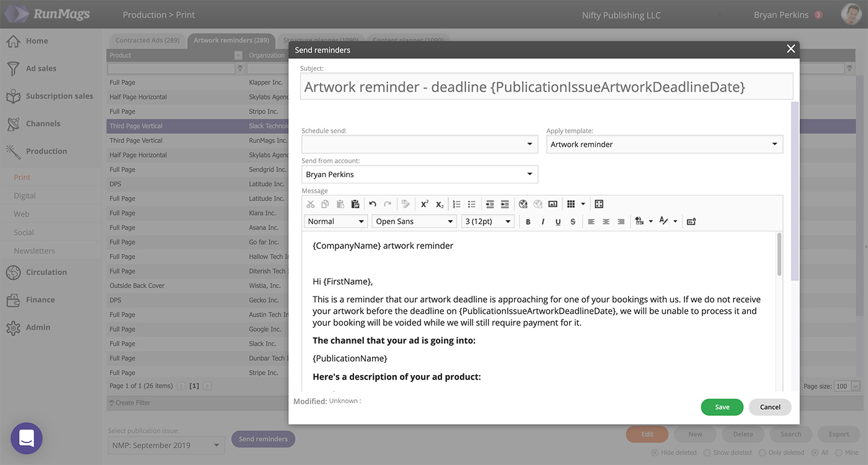This screenshot has height=465, width=868.
Task: Toggle strikethrough formatting
Action: [x=573, y=222]
